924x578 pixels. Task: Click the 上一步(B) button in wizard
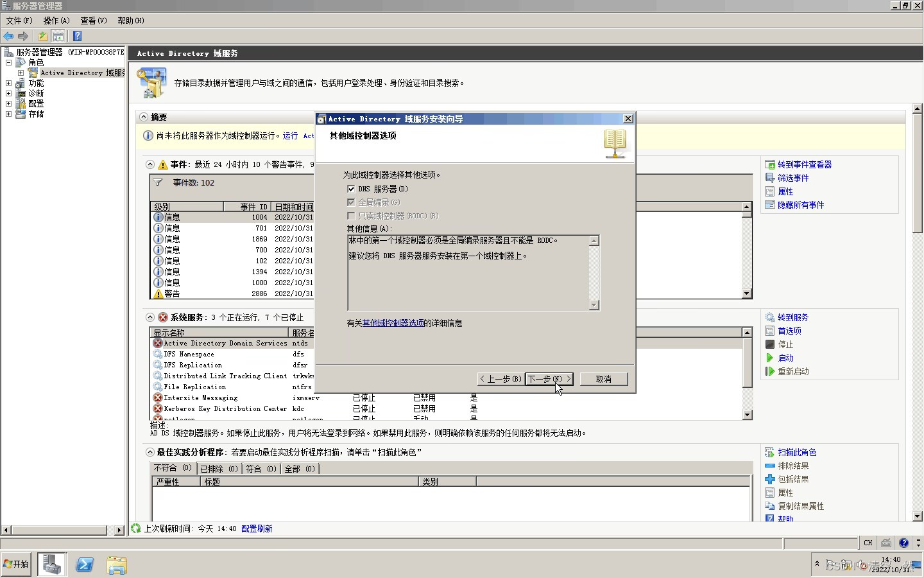[x=501, y=380]
